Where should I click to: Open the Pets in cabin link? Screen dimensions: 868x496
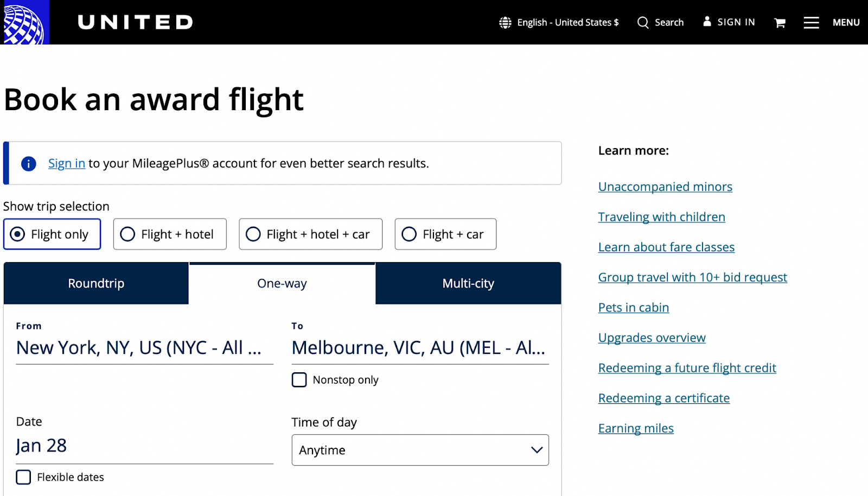[x=633, y=308]
